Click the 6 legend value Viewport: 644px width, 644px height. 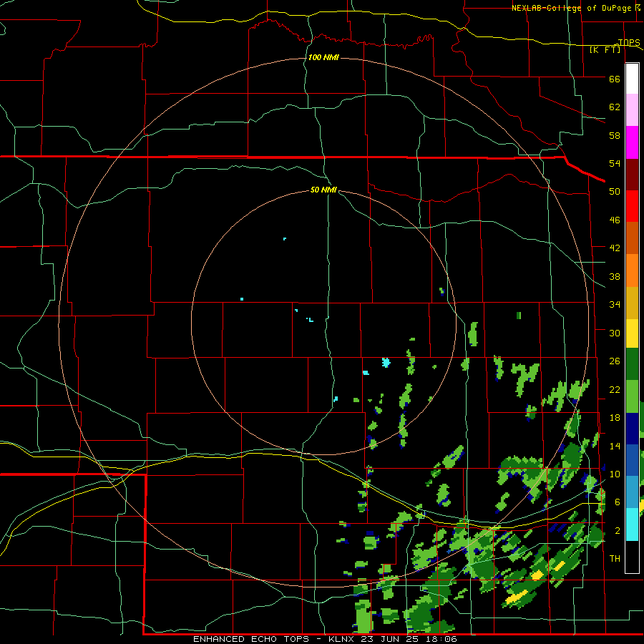pos(618,502)
